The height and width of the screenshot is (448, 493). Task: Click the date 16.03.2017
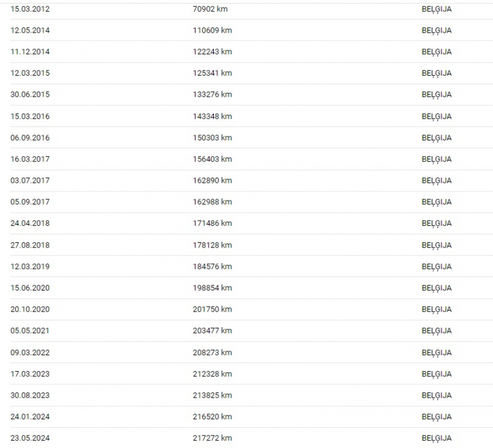pos(30,159)
